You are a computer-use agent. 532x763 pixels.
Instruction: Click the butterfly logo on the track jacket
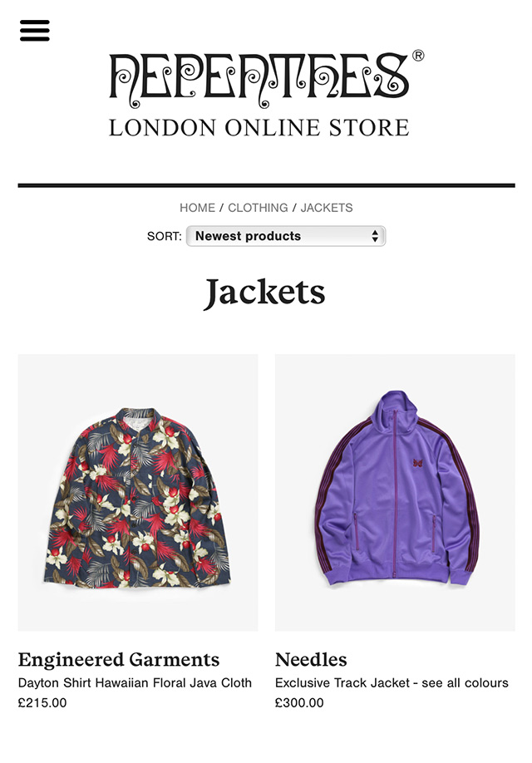[x=417, y=463]
